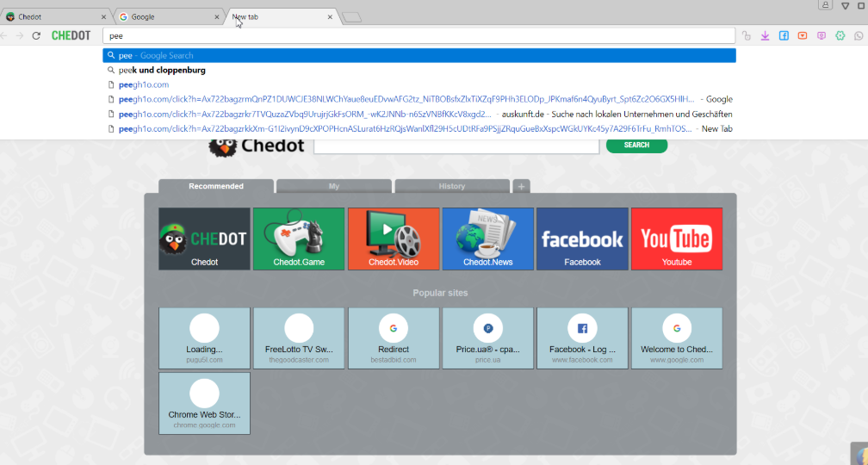Open the Chedot.Video tile

(x=394, y=239)
